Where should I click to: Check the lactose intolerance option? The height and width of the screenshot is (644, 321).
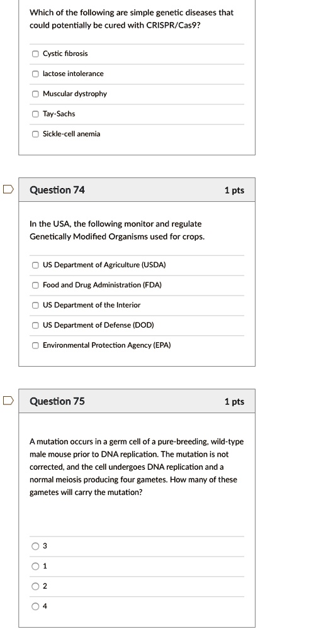coord(35,74)
